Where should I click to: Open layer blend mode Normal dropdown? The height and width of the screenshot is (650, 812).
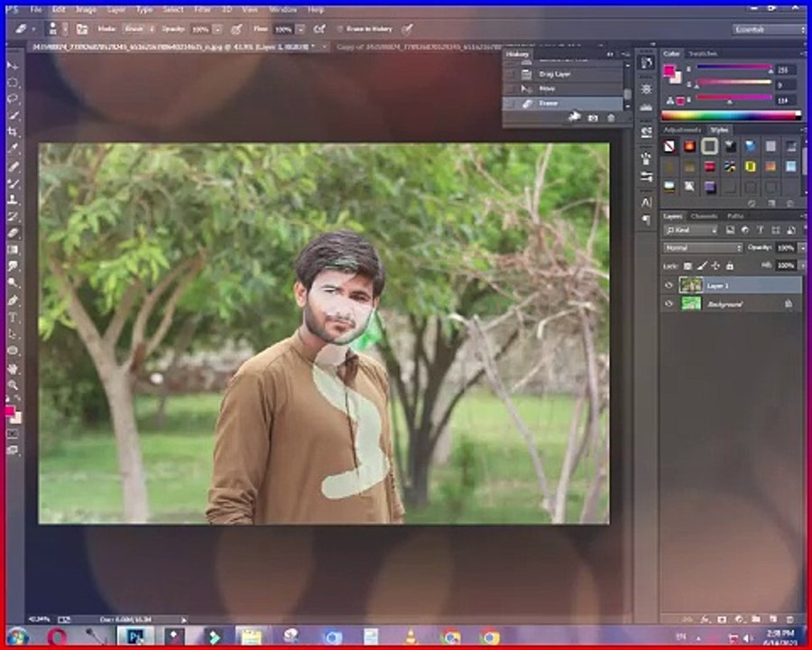[x=703, y=247]
